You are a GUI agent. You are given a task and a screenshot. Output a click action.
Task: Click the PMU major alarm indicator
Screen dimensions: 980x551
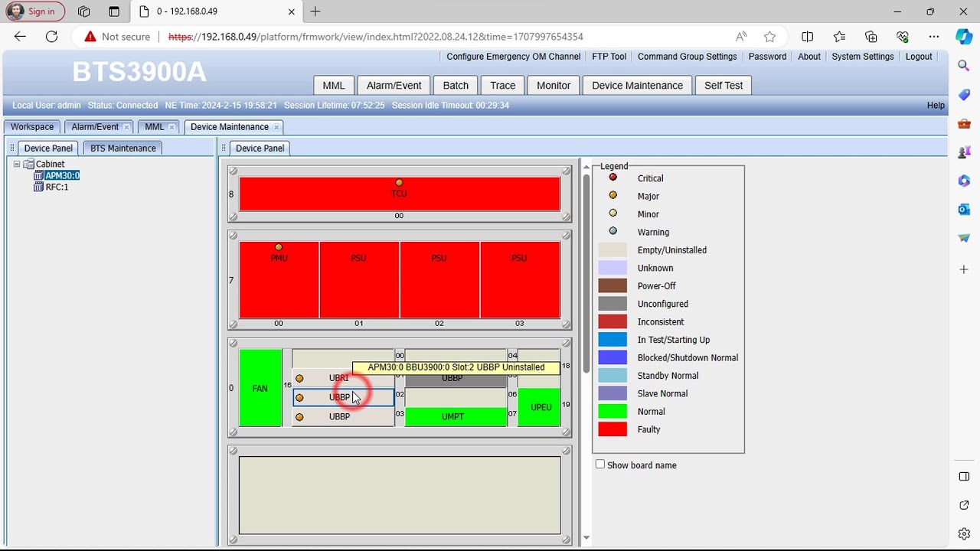click(279, 247)
